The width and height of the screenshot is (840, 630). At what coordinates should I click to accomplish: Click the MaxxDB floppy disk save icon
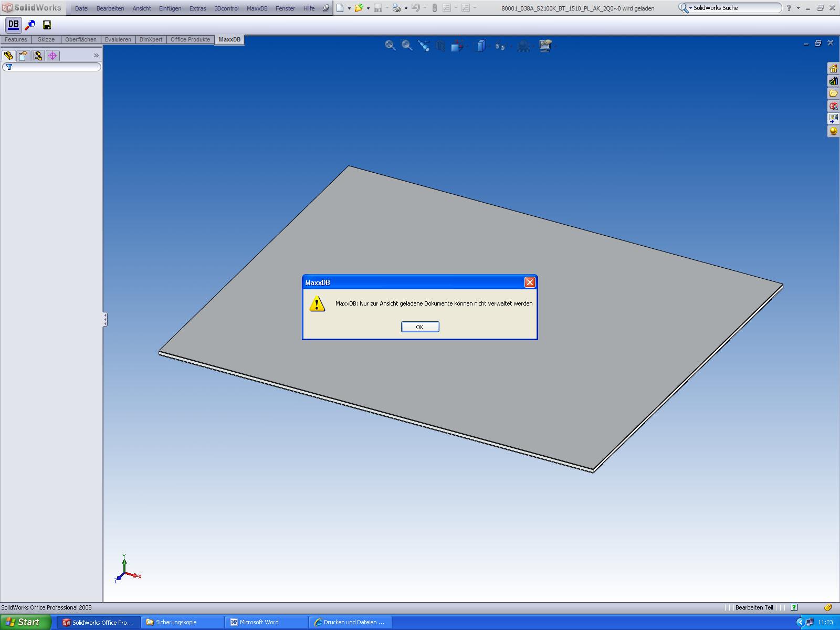click(47, 25)
